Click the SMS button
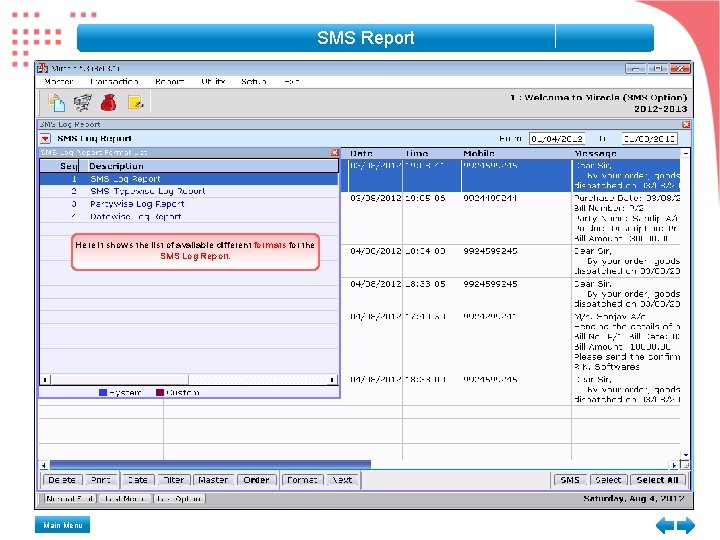The image size is (720, 540). click(569, 480)
